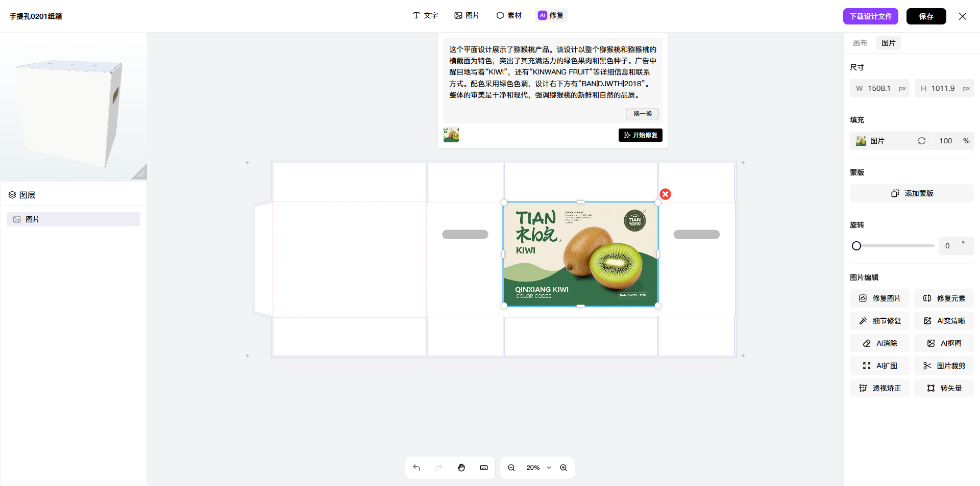Click AI扩图 expand image tool
Viewport: 980px width, 486px height.
tap(879, 366)
